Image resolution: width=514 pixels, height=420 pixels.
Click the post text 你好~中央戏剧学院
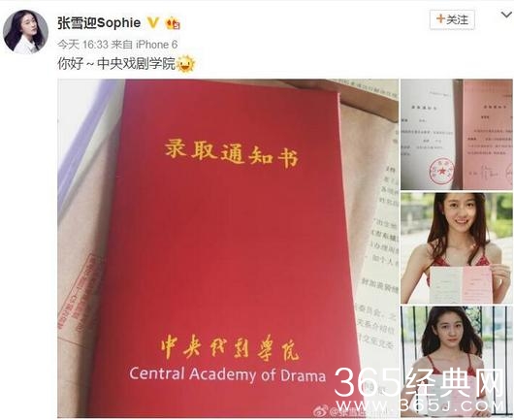click(x=116, y=64)
